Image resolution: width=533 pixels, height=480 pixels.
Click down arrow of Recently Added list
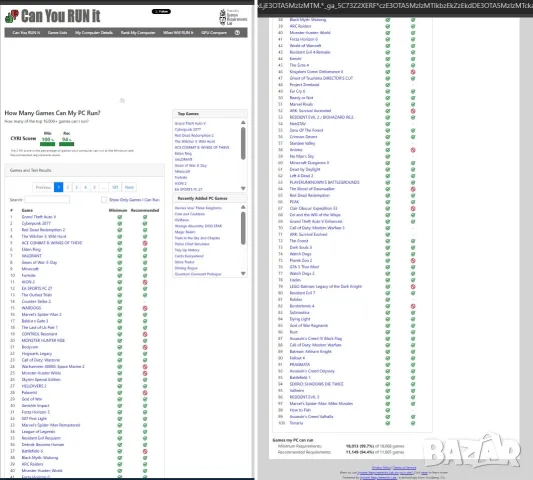pyautogui.click(x=243, y=273)
